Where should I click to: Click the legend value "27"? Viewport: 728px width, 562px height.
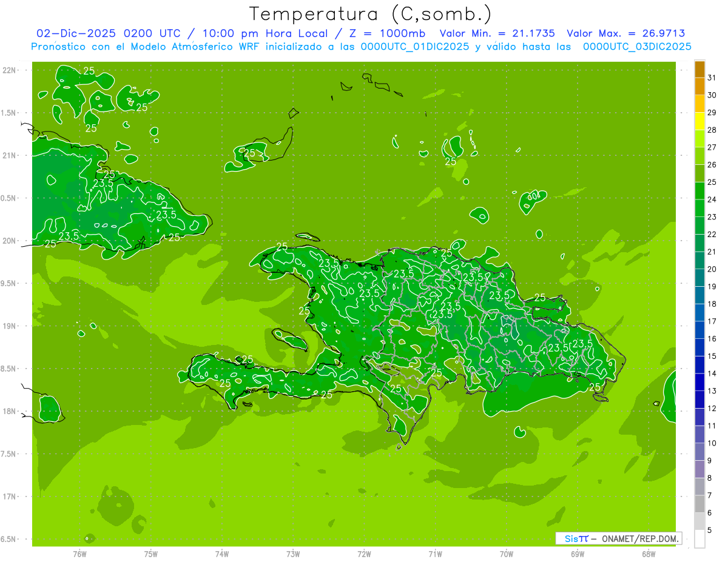[x=712, y=147]
